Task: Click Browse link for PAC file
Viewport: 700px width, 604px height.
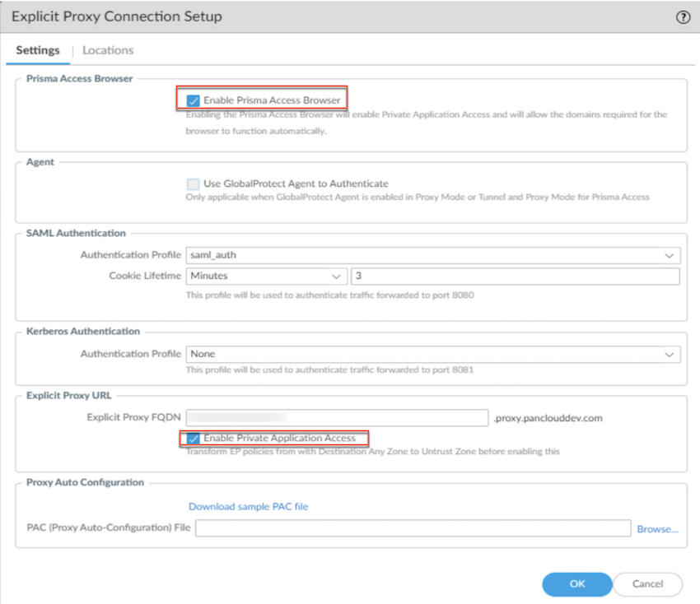Action: coord(657,529)
